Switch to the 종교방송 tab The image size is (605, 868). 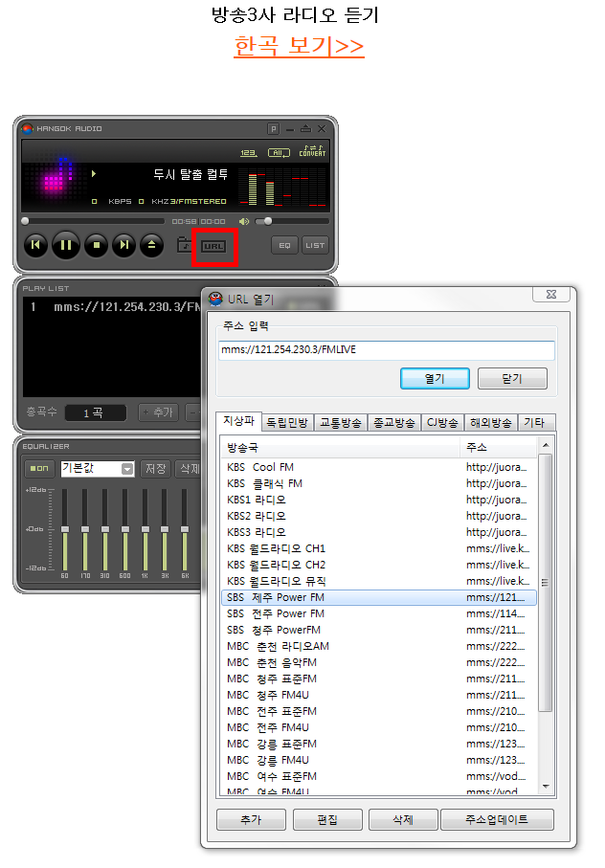point(394,423)
